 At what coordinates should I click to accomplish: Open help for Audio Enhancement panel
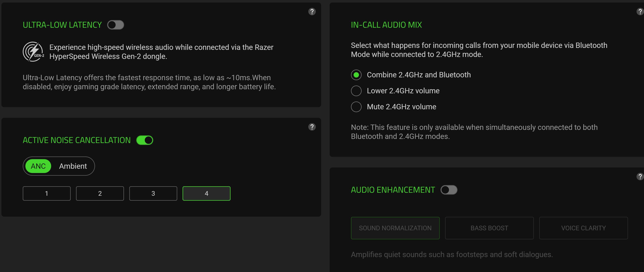point(640,177)
